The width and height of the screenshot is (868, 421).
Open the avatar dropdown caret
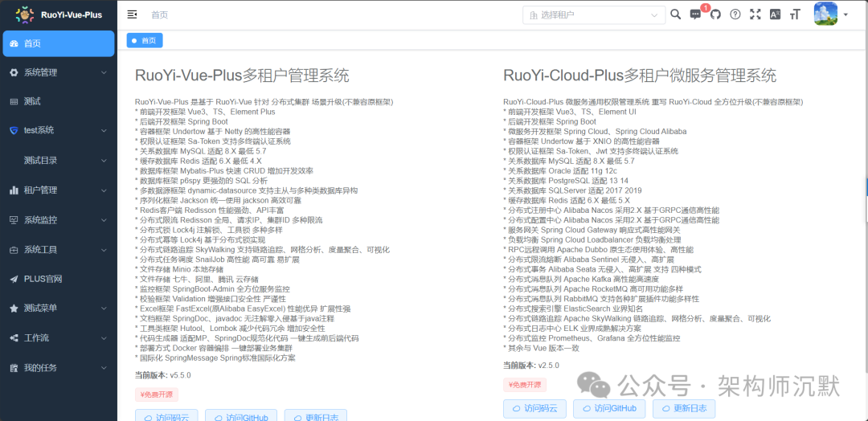(845, 15)
